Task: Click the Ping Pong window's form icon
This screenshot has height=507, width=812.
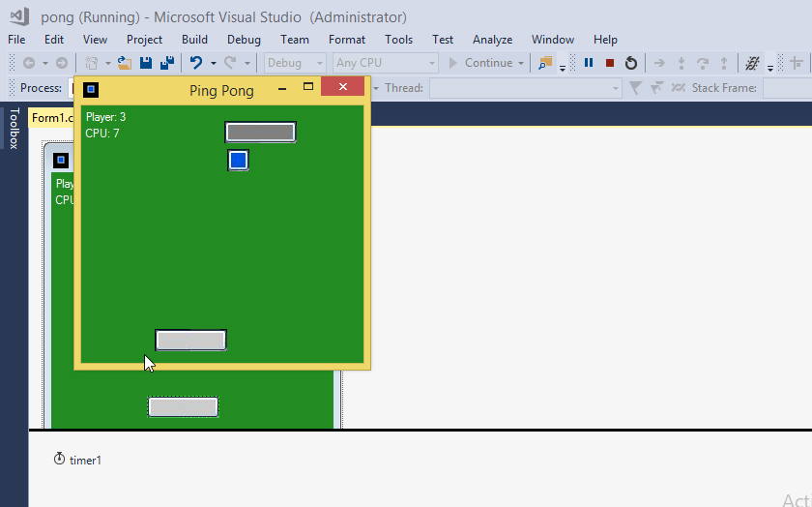Action: point(91,90)
